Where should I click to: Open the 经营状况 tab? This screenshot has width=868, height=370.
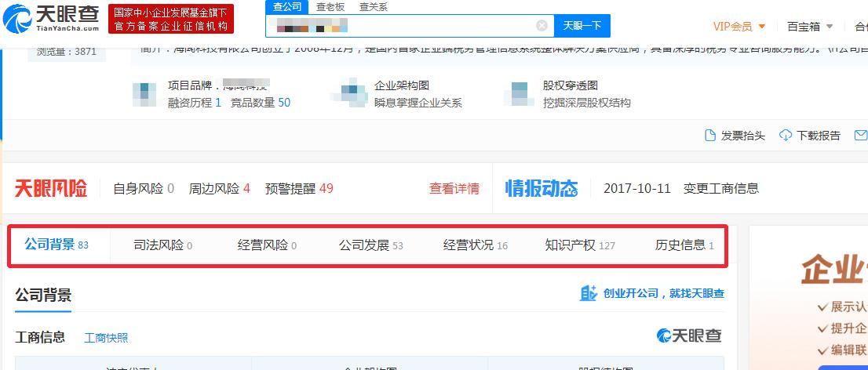click(x=476, y=245)
